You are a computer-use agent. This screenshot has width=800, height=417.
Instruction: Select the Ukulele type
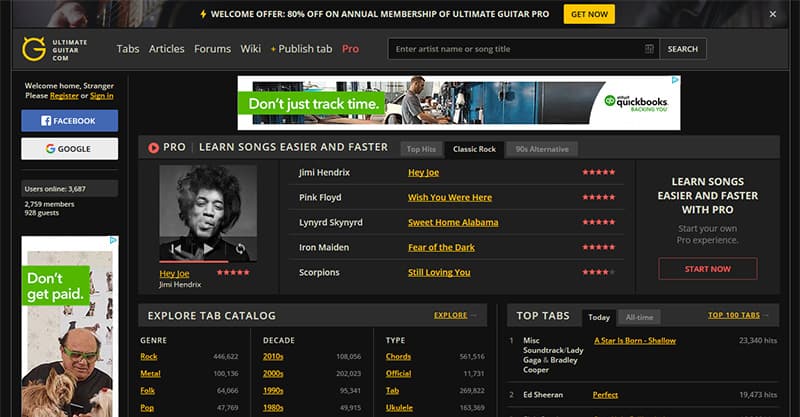coord(399,408)
